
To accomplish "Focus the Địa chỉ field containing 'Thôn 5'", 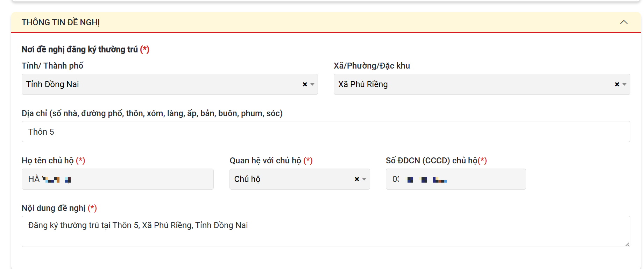I will pos(325,132).
